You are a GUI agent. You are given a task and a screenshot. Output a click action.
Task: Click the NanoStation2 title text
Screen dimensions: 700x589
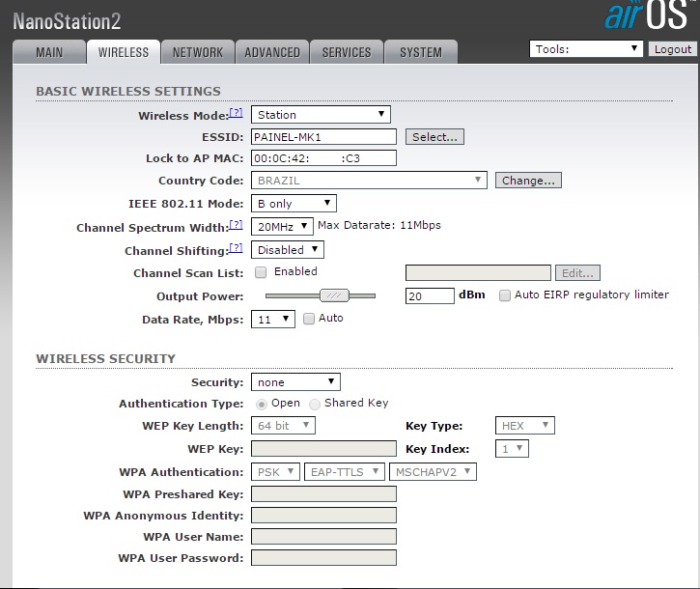(x=67, y=21)
